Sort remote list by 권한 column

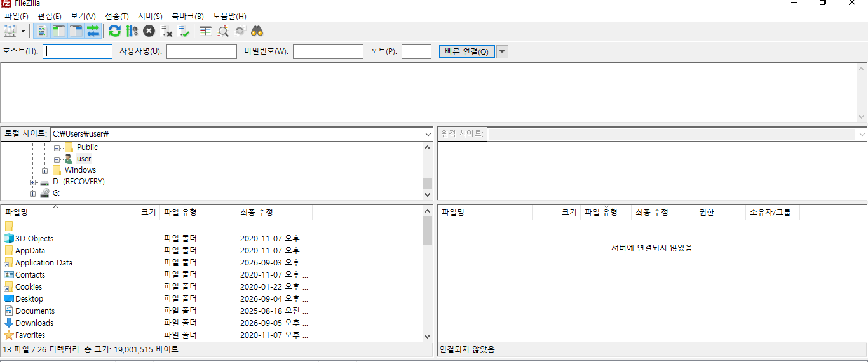coord(720,213)
